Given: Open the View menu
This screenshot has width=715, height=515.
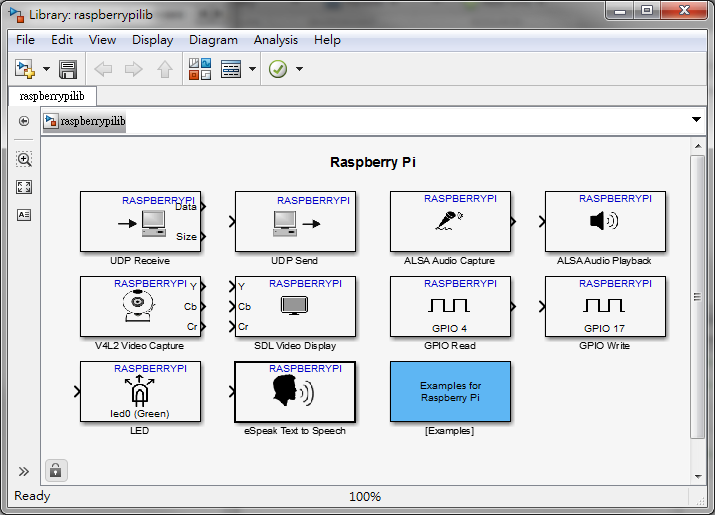Looking at the screenshot, I should (x=102, y=40).
